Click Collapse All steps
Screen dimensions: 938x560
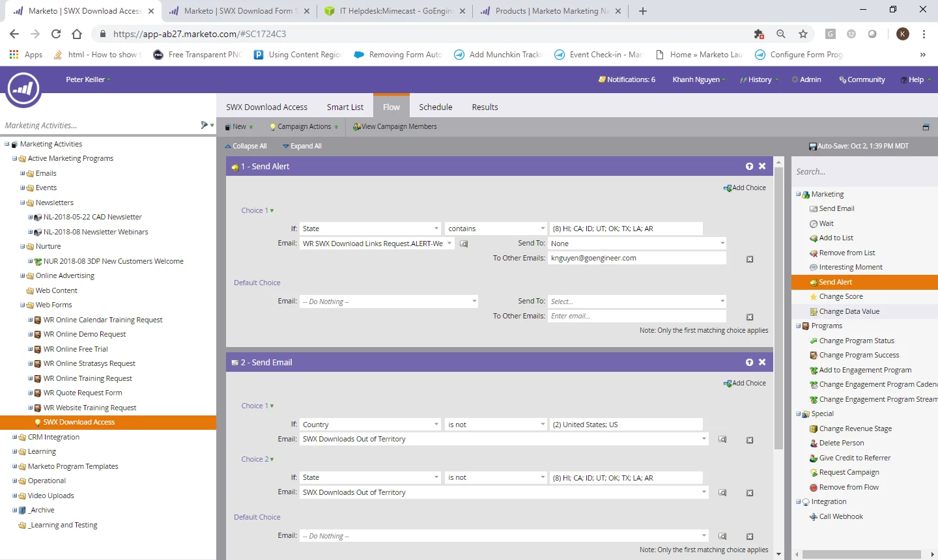pos(246,146)
